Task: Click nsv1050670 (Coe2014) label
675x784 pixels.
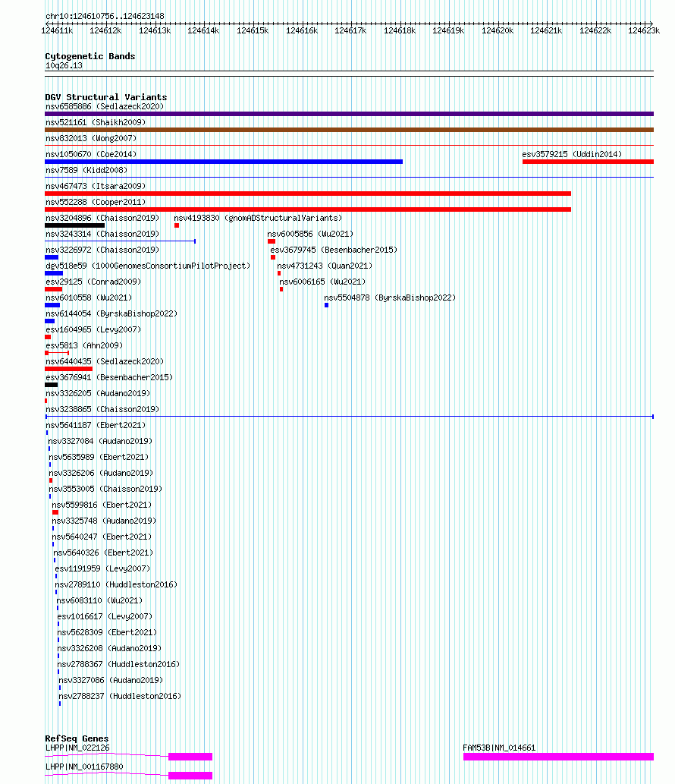Action: 91,155
